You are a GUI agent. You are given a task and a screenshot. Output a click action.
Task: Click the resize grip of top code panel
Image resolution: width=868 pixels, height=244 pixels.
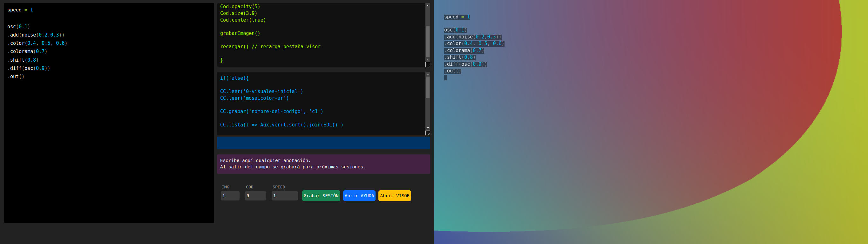pos(428,64)
